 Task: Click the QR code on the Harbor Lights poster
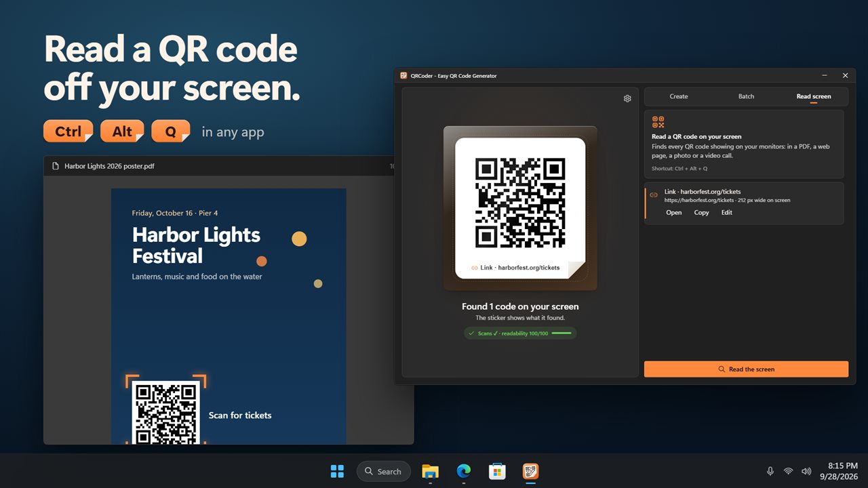tap(166, 412)
